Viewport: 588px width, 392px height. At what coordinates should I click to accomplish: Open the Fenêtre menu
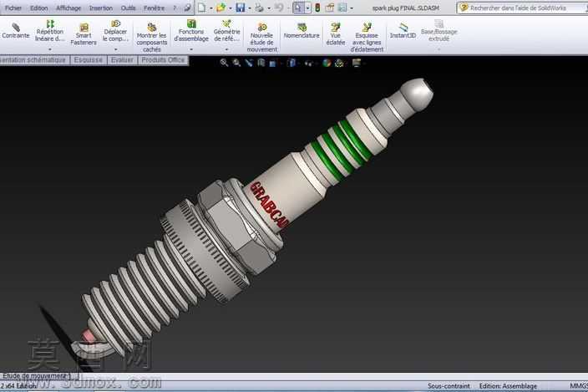[155, 8]
